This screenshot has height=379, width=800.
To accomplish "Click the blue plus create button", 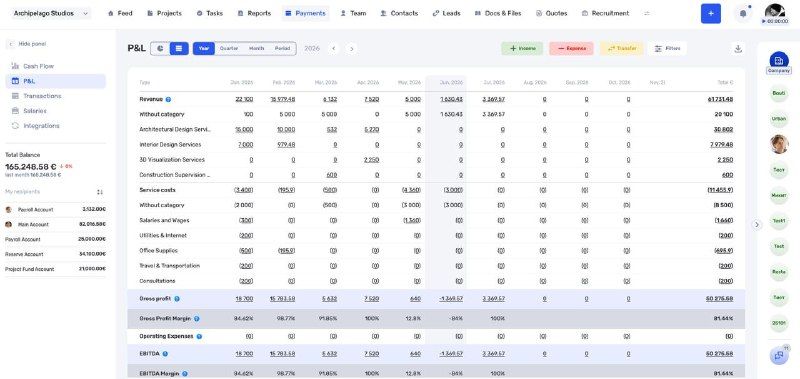I will 711,14.
